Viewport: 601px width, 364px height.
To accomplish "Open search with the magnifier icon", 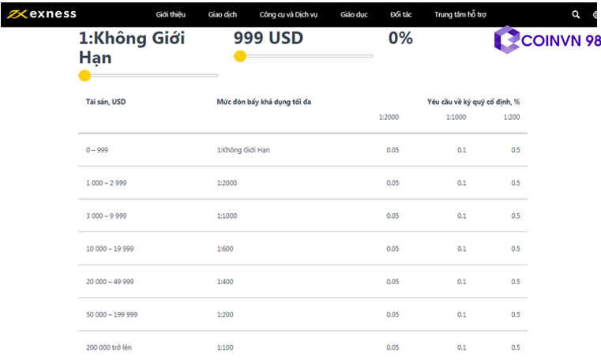I will [576, 14].
